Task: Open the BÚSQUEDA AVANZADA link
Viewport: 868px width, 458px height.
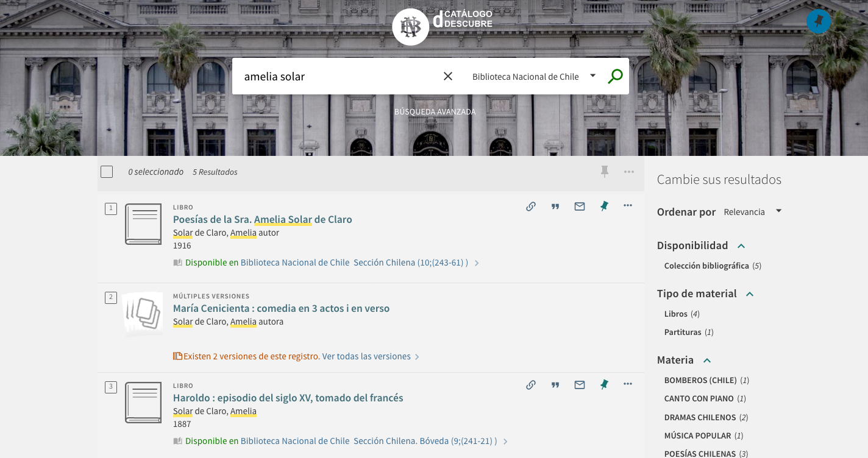Action: (x=435, y=112)
